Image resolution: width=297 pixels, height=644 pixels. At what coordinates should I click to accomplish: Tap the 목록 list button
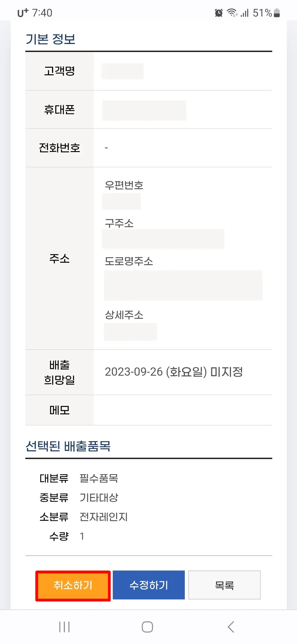pos(224,585)
